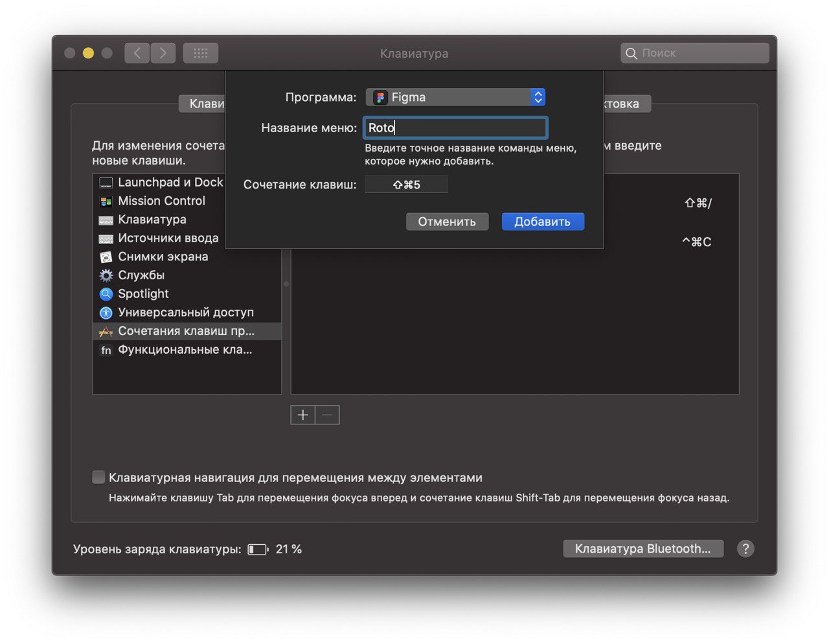Click the Сочетание клавиш shortcut field

406,185
